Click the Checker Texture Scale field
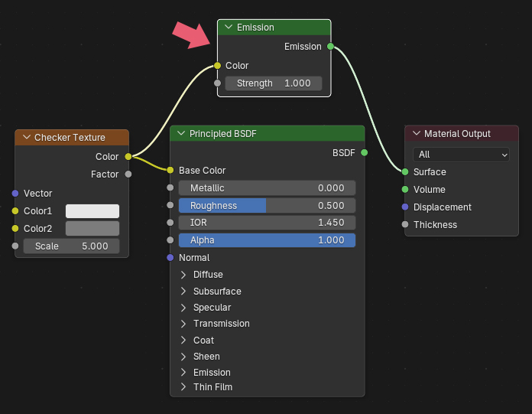Viewport: 532px width, 414px height. [71, 246]
